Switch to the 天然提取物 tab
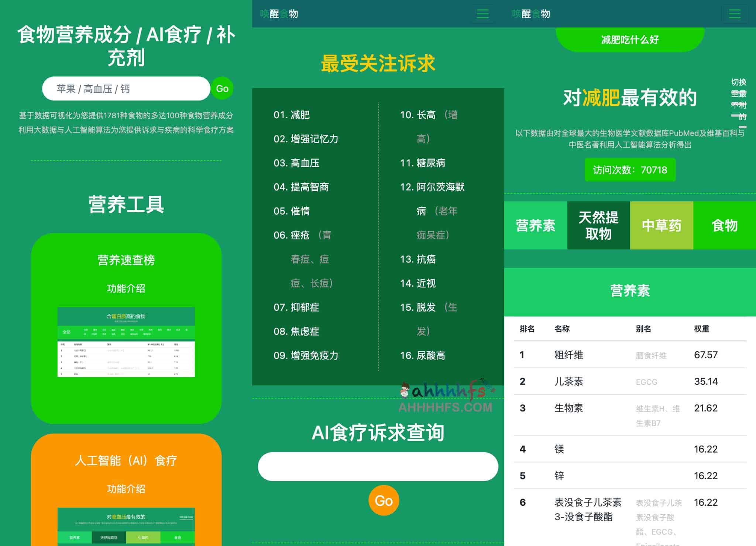 click(599, 225)
